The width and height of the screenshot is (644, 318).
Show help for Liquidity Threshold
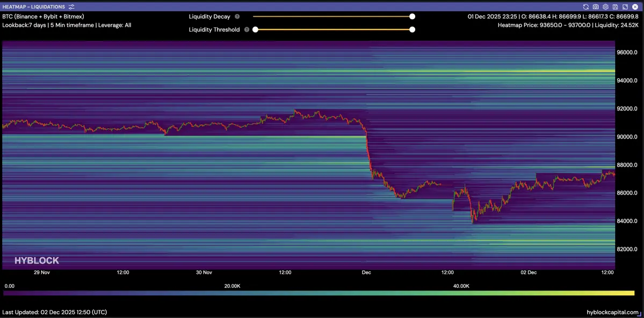tap(247, 30)
